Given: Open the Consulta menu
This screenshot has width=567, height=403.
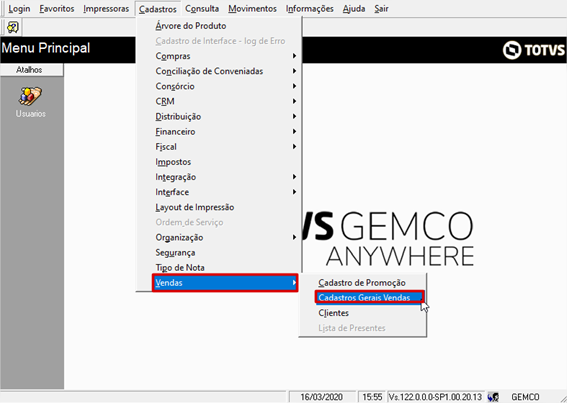Looking at the screenshot, I should 202,9.
